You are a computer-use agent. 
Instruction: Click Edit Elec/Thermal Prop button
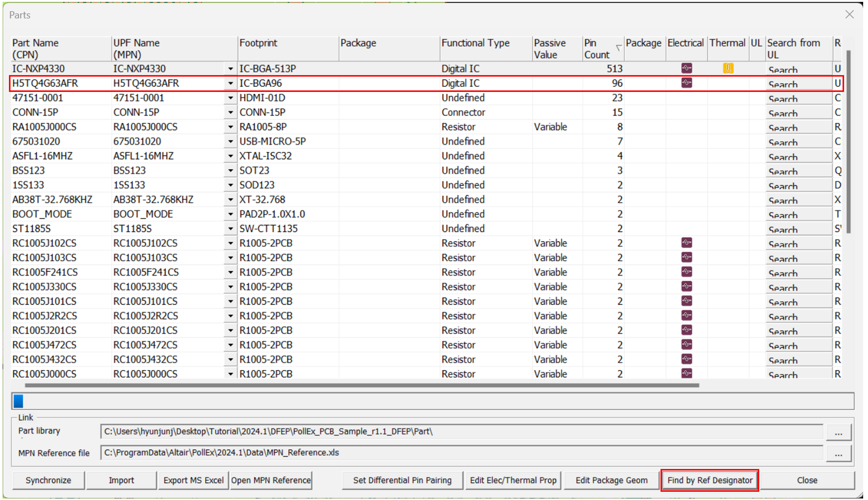[513, 480]
